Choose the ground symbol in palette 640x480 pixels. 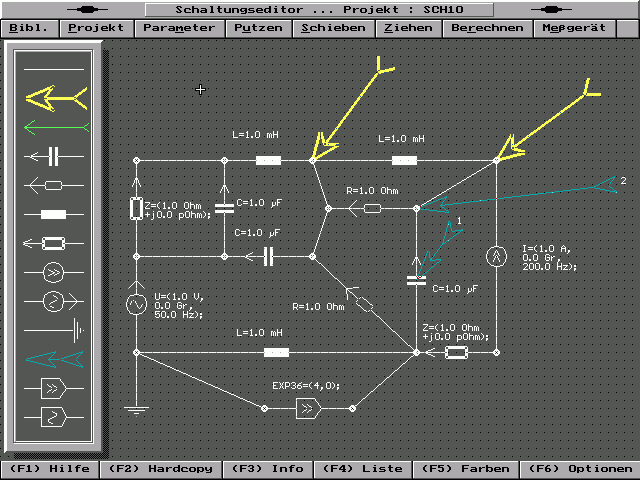[54, 329]
